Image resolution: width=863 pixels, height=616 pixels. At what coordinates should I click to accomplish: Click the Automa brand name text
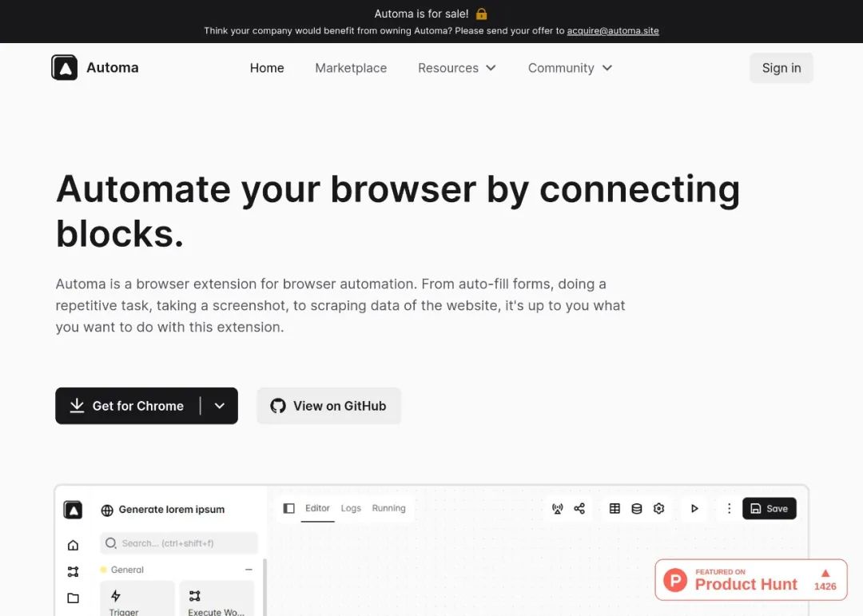113,67
